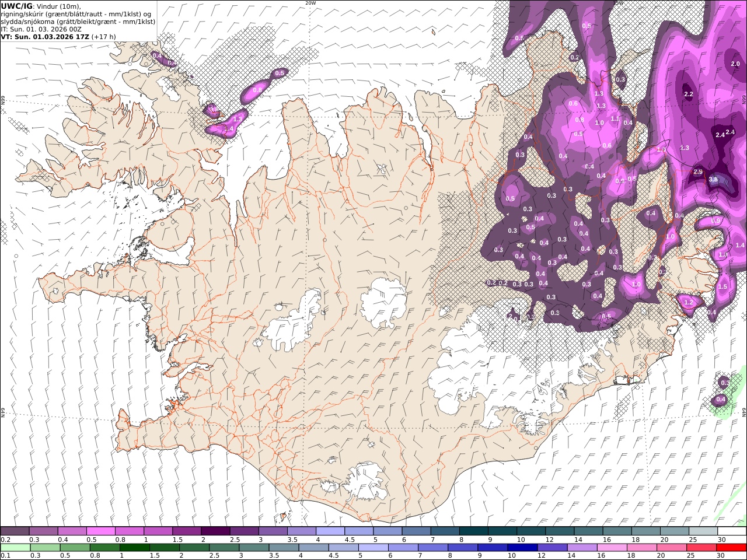Select the valid time line 'VT: Sun. 01.03.2026 17Z'
The width and height of the screenshot is (747, 560).
pyautogui.click(x=45, y=37)
